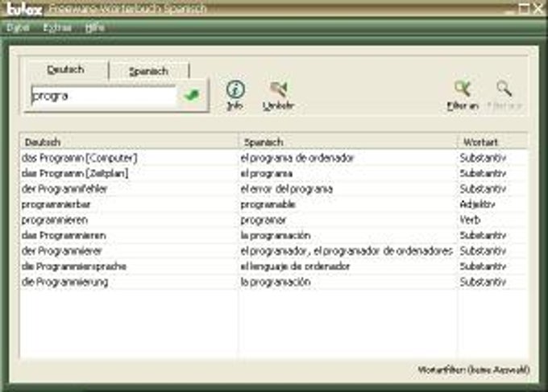Close the tulox window
548x392 pixels.
538,8
